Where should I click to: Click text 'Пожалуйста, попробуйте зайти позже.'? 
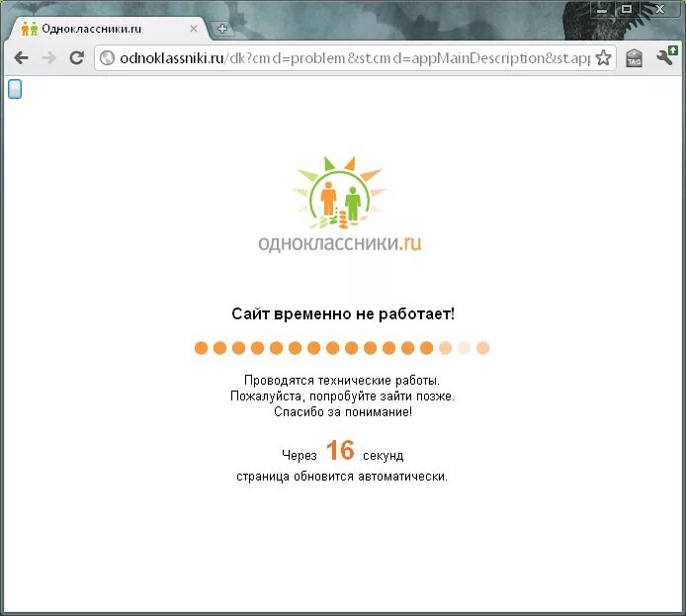(342, 396)
